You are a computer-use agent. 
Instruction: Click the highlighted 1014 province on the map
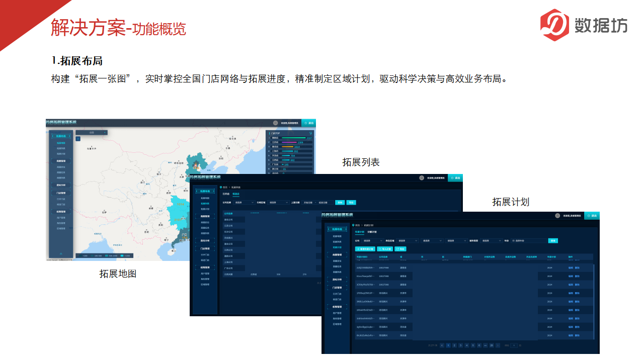(x=180, y=206)
